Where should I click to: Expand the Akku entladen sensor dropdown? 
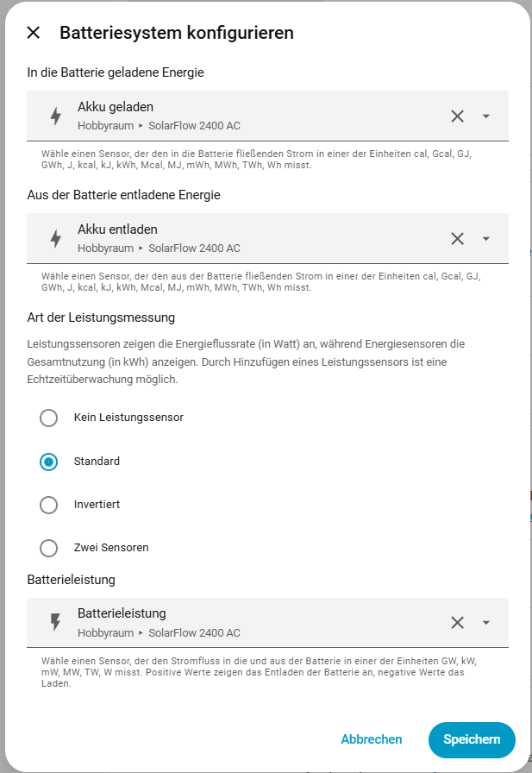point(486,239)
